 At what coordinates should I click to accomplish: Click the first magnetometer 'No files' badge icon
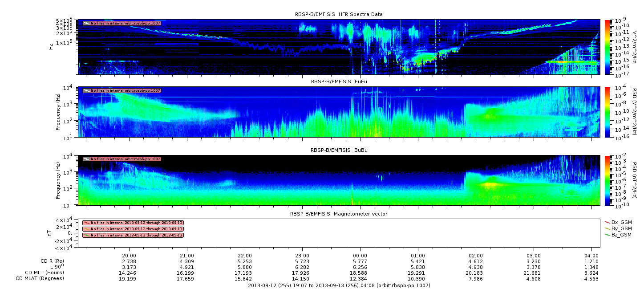click(x=86, y=223)
